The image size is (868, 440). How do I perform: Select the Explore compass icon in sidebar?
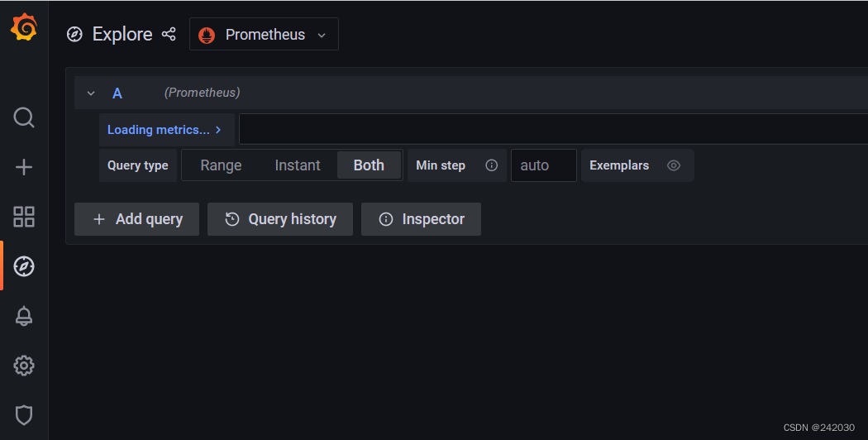click(x=24, y=266)
